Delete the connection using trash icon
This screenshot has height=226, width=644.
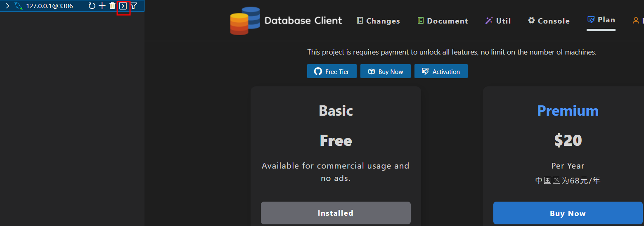coord(112,6)
